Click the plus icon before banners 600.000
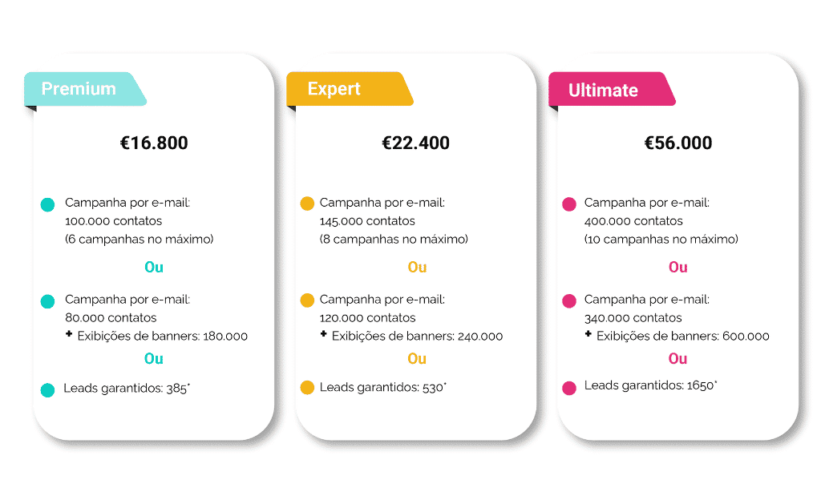Viewport: 821px width, 504px height. (x=588, y=333)
